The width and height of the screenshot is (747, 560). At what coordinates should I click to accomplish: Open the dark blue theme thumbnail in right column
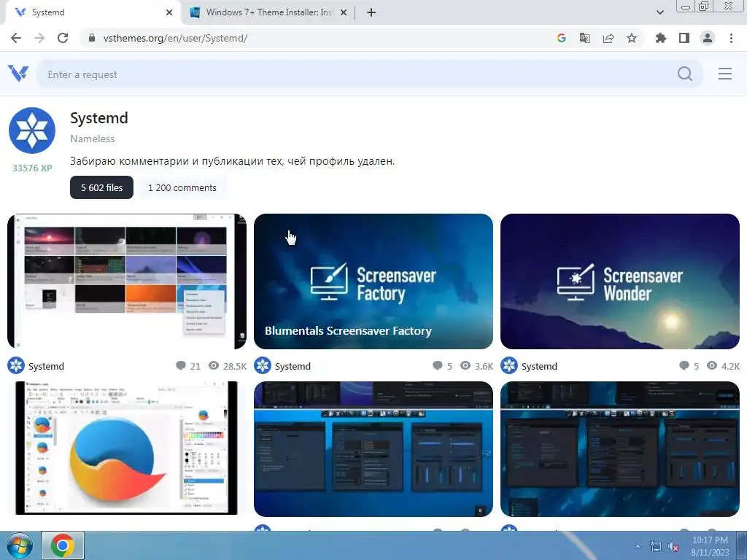coord(620,448)
